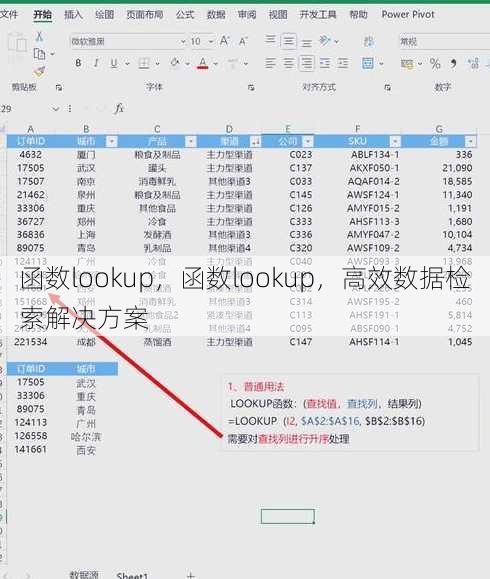Open the 金额 column filter dropdown

coord(470,141)
